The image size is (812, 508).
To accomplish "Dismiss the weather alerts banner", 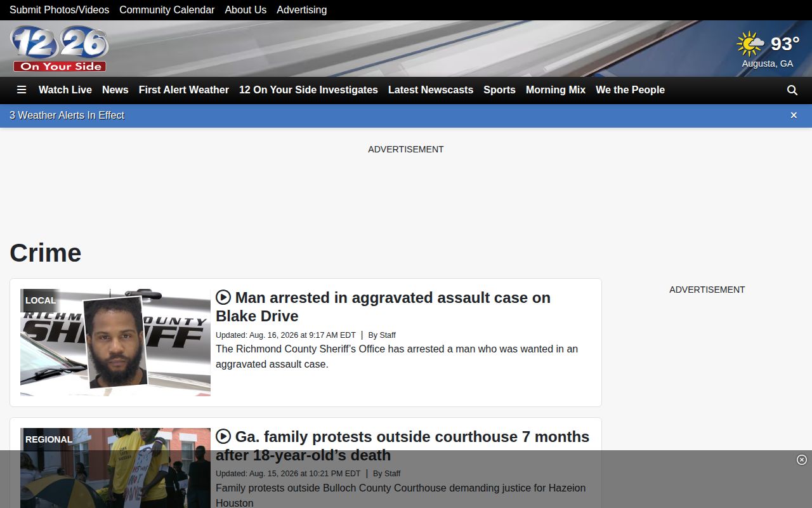I will pos(794,115).
